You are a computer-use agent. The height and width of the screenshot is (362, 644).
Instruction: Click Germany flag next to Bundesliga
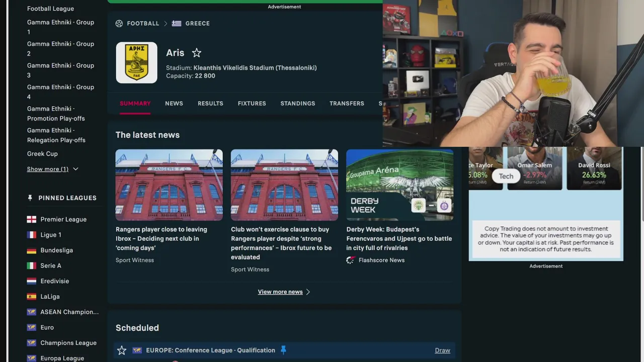tap(32, 250)
